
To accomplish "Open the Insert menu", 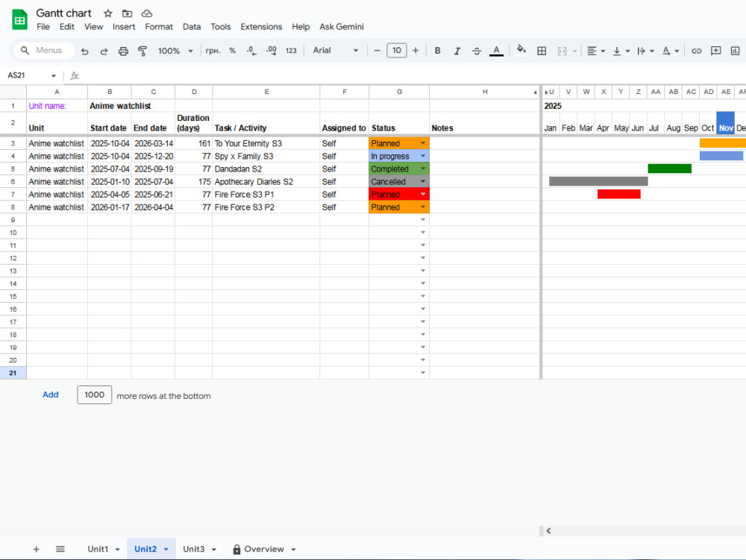I will point(124,27).
